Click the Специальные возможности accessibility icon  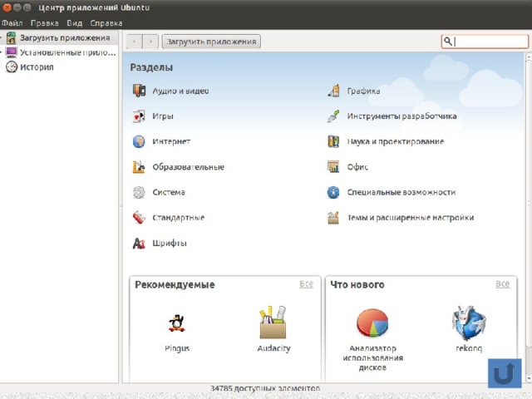(333, 192)
